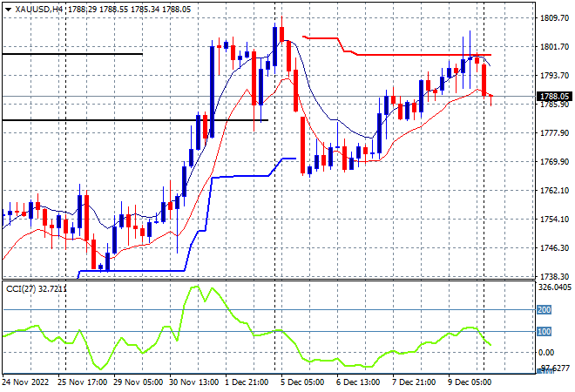
Task: Select the thick blue support step line
Action: pyautogui.click(x=132, y=271)
